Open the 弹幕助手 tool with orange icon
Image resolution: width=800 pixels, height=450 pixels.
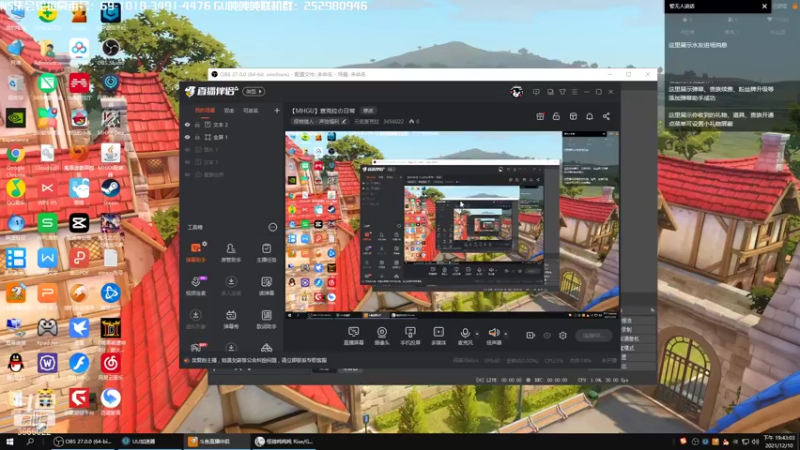[195, 252]
